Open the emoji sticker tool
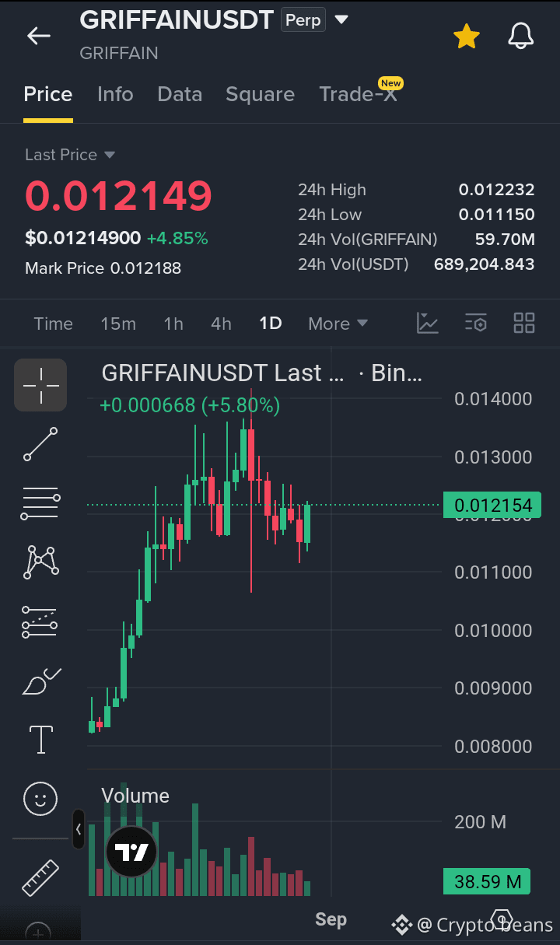The image size is (560, 945). (x=40, y=798)
